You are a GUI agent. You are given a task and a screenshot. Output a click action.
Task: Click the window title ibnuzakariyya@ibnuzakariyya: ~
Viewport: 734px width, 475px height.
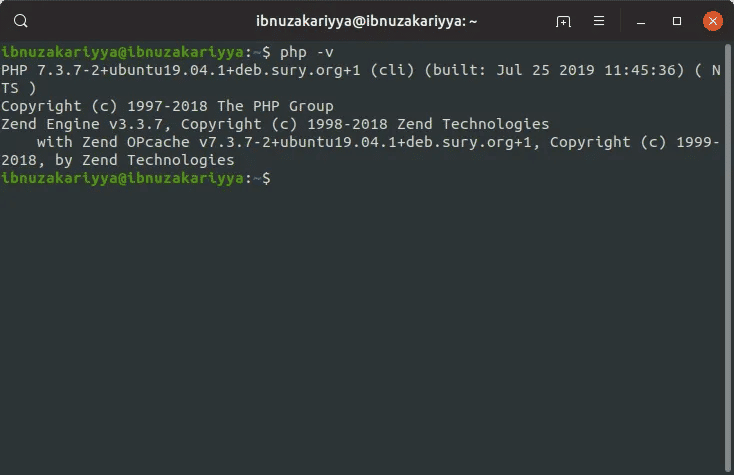click(x=367, y=22)
